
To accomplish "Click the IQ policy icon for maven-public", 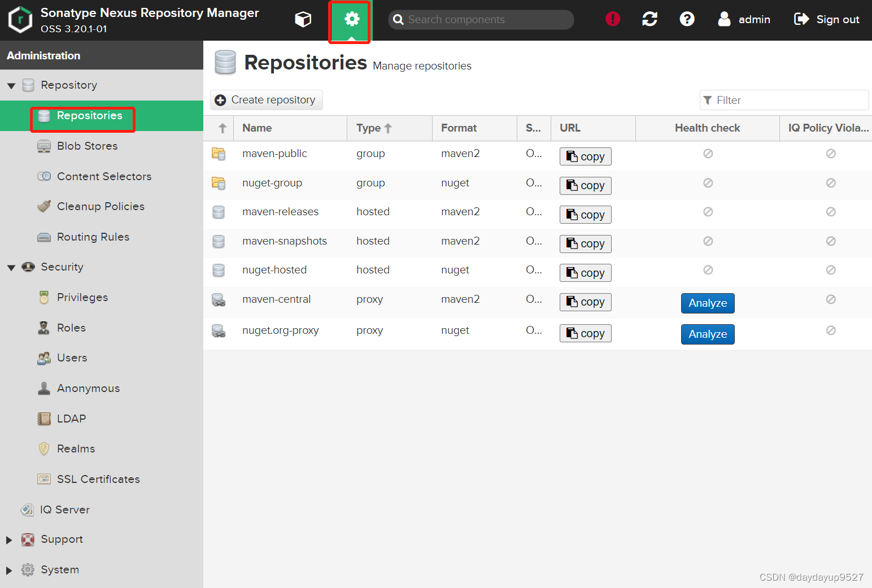I will coord(831,154).
